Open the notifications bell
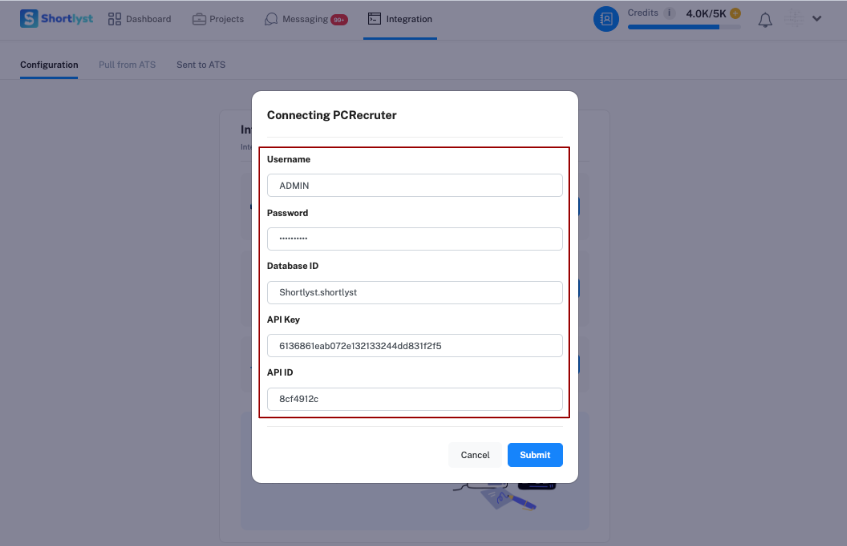Viewport: 847px width, 546px height. click(x=765, y=20)
